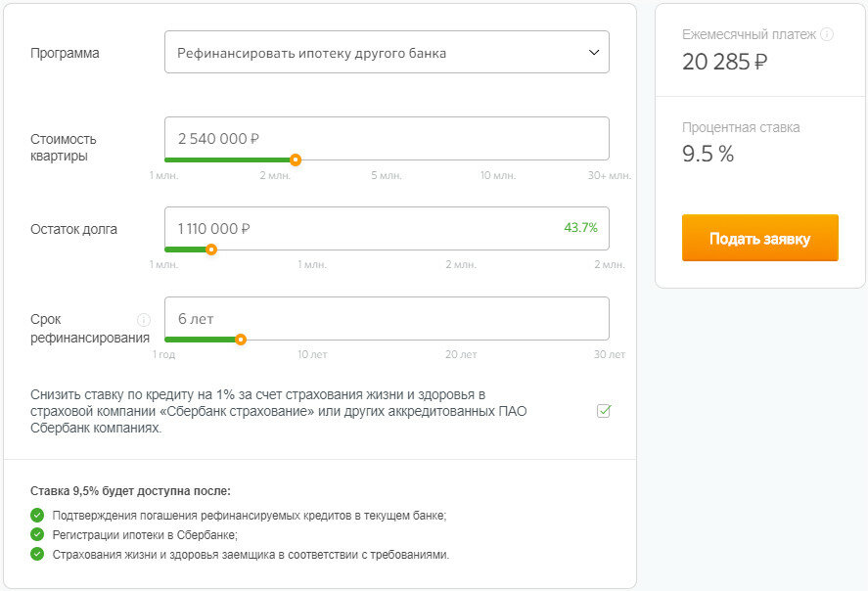Click info icon next to Ежемесячный платеж
Screen dimensions: 868x591
pyautogui.click(x=827, y=34)
